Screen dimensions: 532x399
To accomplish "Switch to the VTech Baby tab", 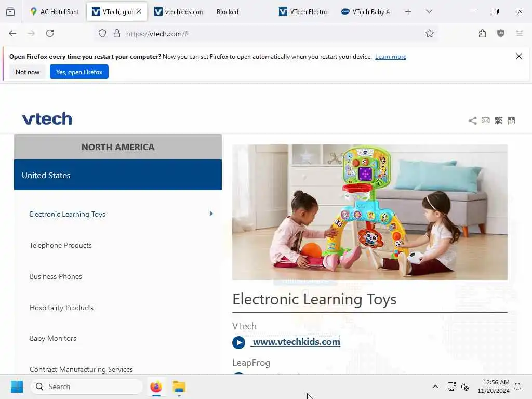I will click(366, 12).
